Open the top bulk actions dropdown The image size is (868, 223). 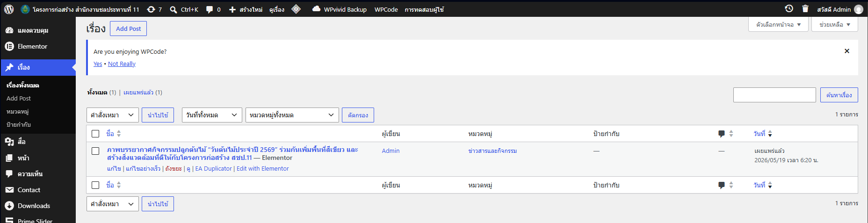[113, 115]
